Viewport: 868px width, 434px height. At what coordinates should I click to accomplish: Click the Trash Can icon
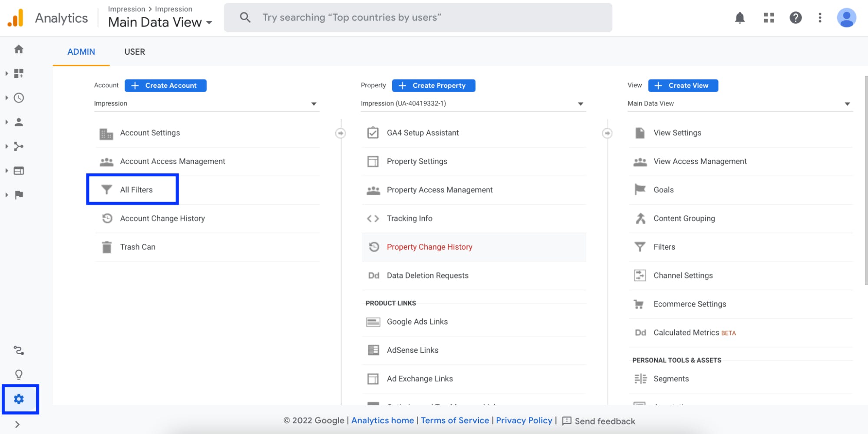pos(106,247)
